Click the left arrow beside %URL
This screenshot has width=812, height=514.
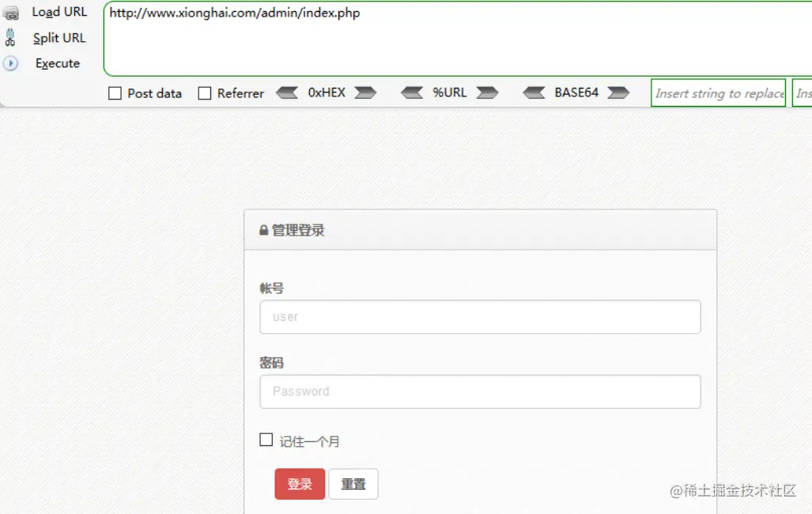pos(412,93)
